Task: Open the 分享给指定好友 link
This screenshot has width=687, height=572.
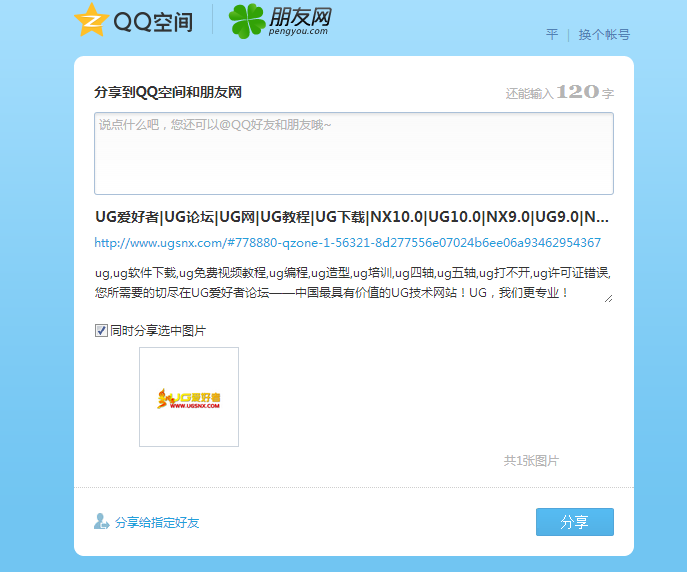Action: click(x=157, y=522)
